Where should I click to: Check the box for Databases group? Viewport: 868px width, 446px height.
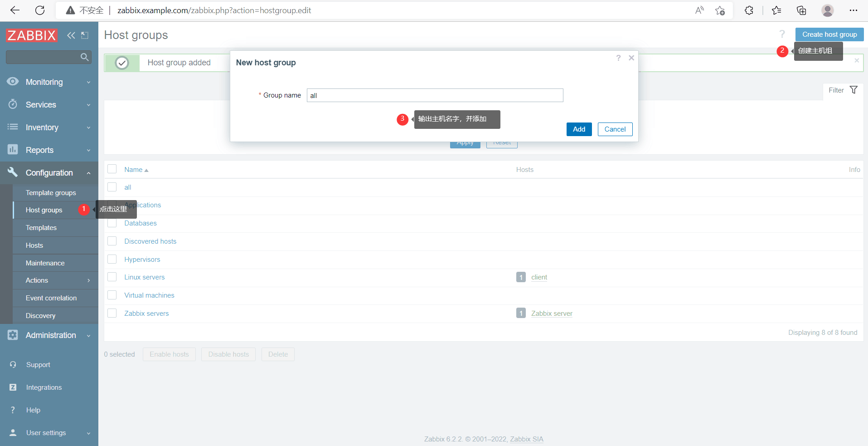pyautogui.click(x=112, y=223)
